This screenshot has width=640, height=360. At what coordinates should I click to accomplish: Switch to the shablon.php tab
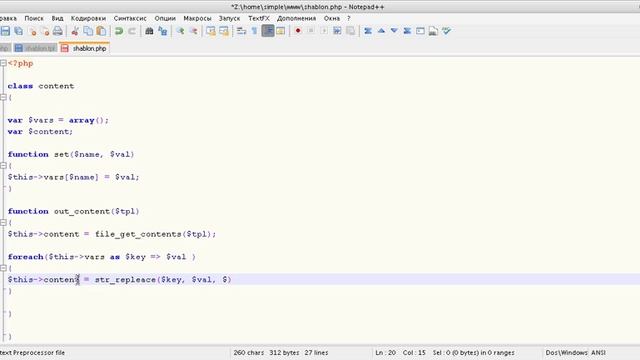coord(84,48)
